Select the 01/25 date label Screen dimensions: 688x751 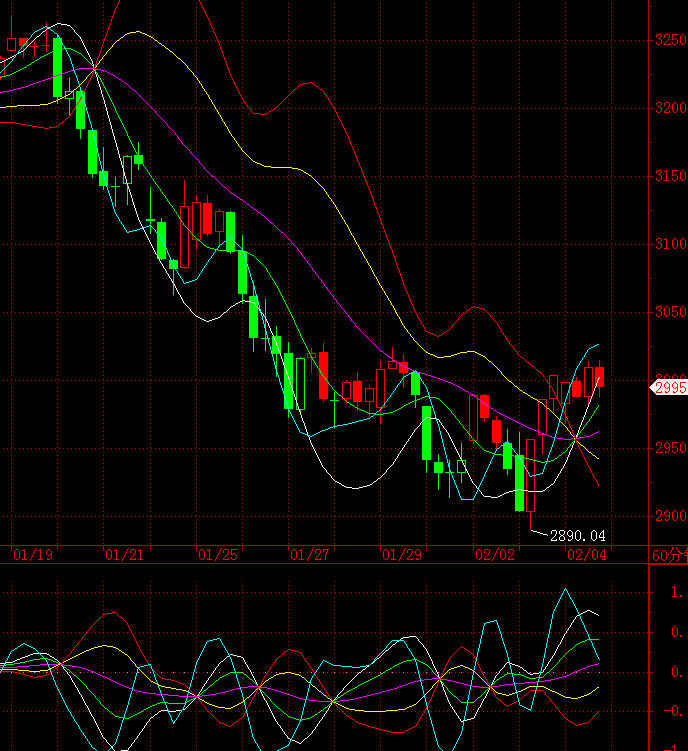(218, 555)
